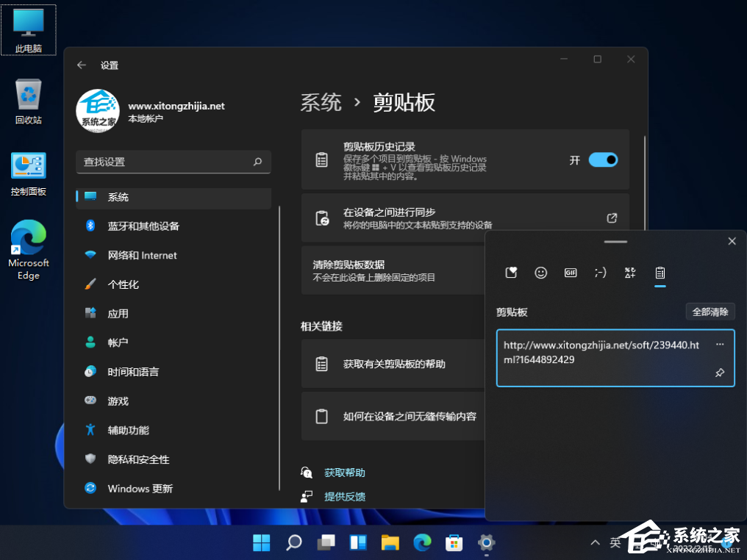The width and height of the screenshot is (747, 560).
Task: Open 在设备之间进行同步 row
Action: point(465,218)
